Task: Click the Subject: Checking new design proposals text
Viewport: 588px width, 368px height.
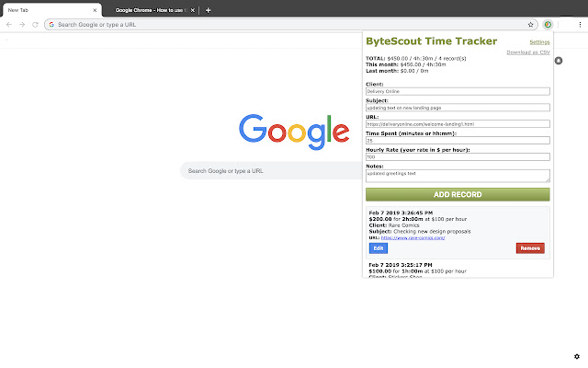Action: 420,231
